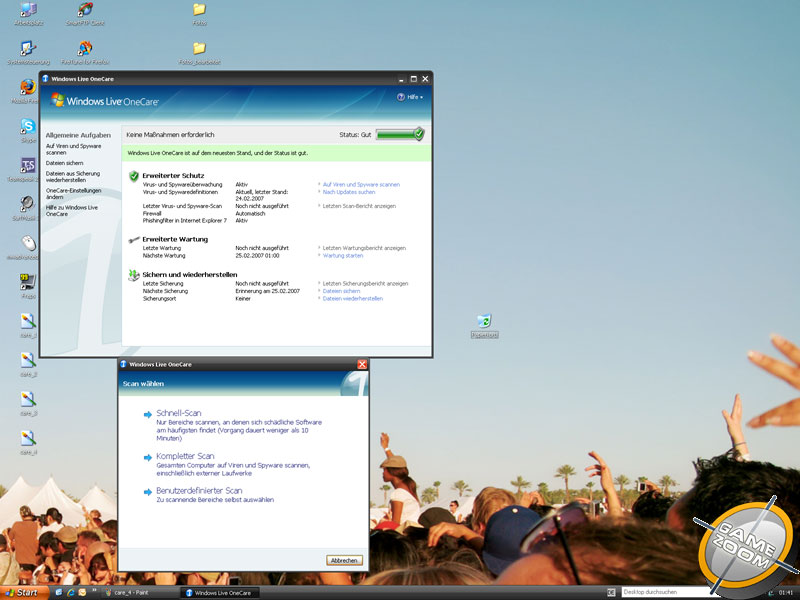Screen dimensions: 800x600
Task: Click the blue arrow icon next to Kompletter Scan
Action: (148, 458)
